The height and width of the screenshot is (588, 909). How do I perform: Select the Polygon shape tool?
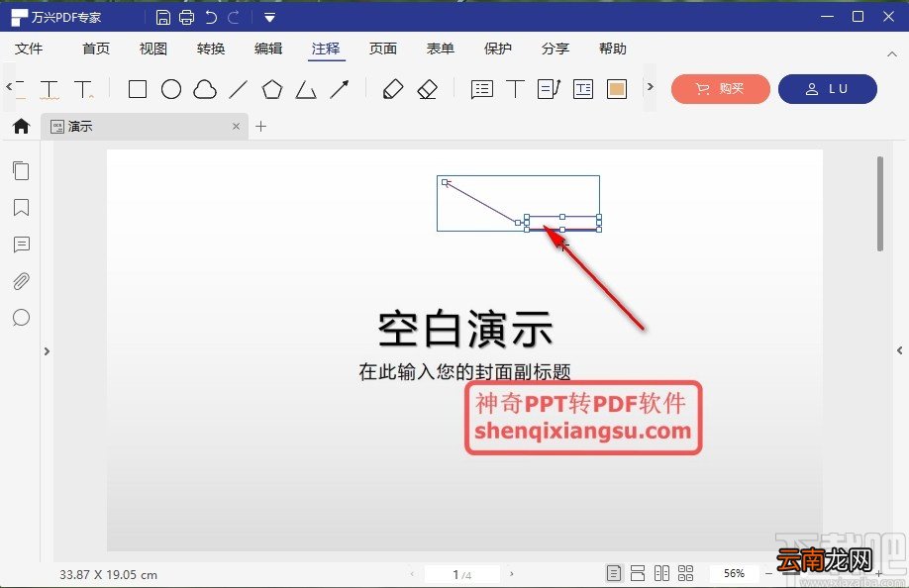pos(272,89)
